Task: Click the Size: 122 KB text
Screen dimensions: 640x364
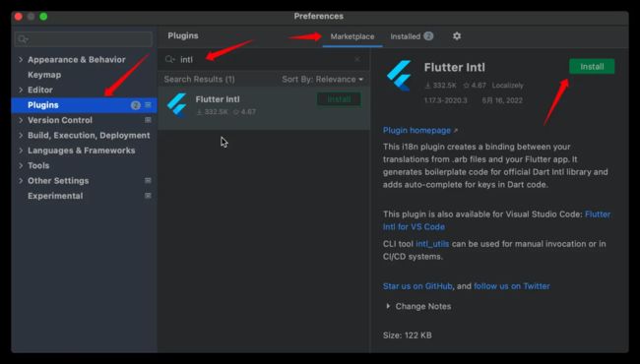Action: (x=408, y=335)
